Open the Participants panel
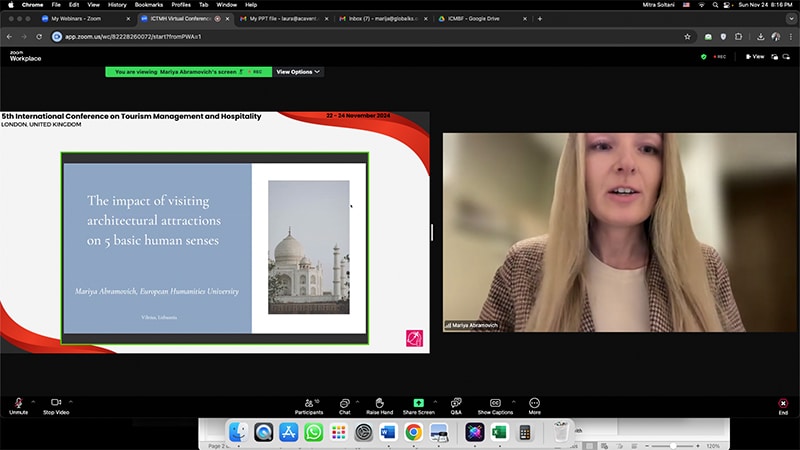The image size is (800, 450). 309,402
